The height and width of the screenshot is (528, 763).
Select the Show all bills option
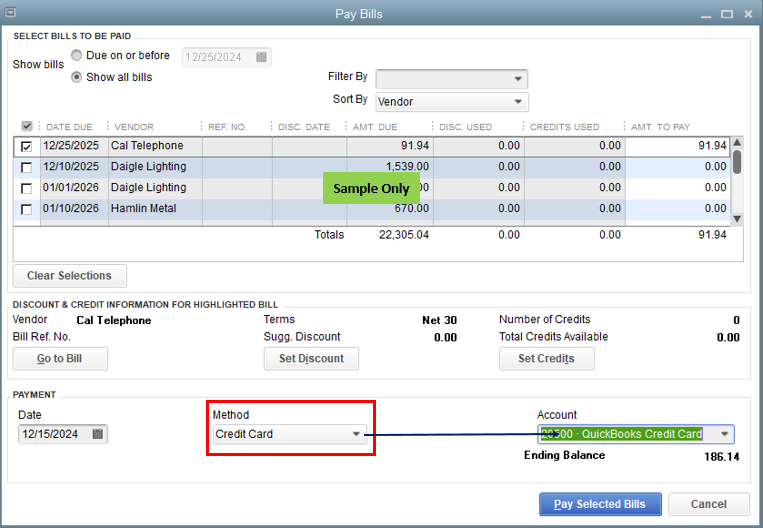pyautogui.click(x=76, y=77)
